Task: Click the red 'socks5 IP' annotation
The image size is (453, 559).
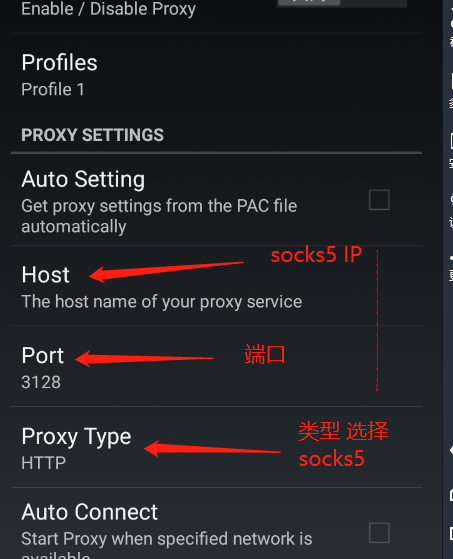Action: tap(316, 255)
